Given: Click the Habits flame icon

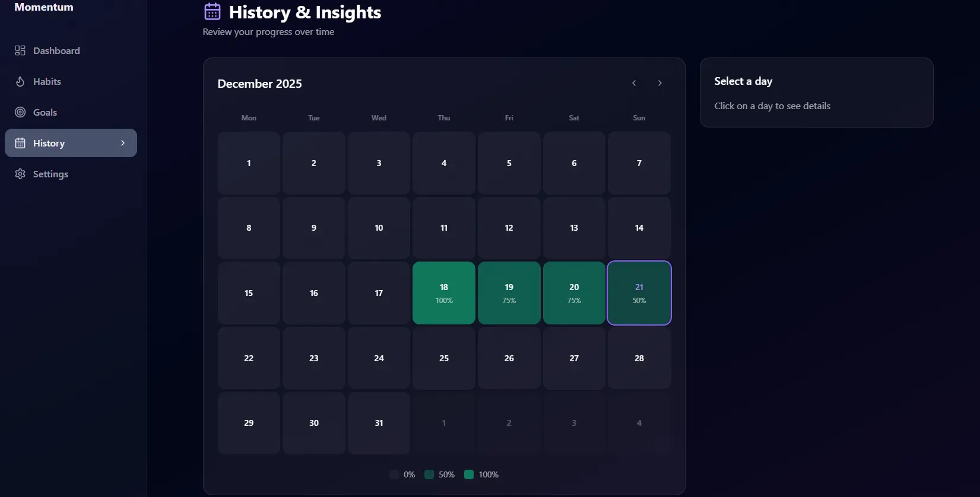Looking at the screenshot, I should [20, 81].
